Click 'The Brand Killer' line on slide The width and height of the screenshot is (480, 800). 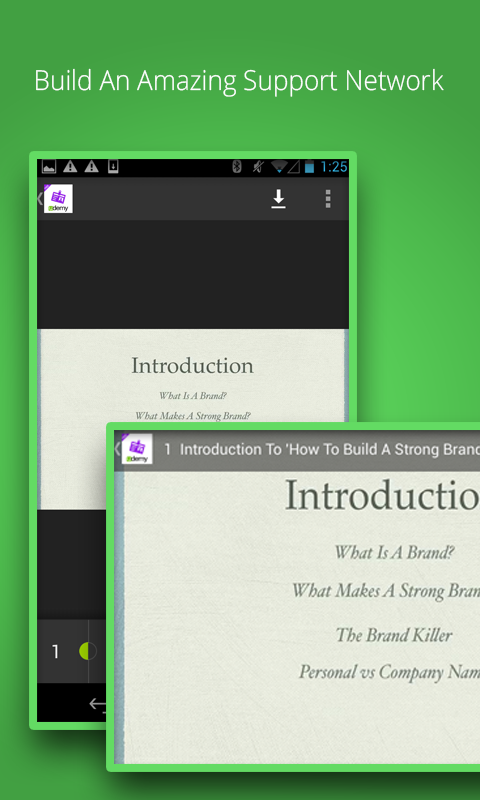394,635
